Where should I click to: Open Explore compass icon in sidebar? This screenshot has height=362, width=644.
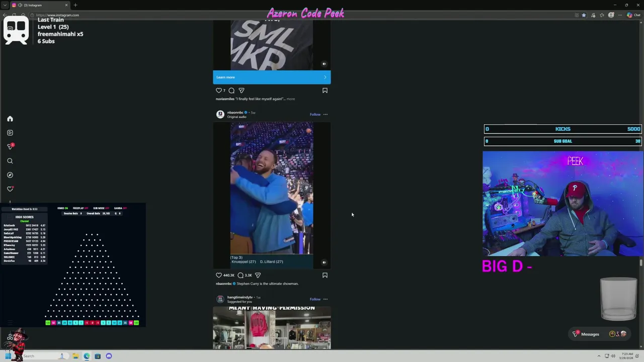pos(10,175)
